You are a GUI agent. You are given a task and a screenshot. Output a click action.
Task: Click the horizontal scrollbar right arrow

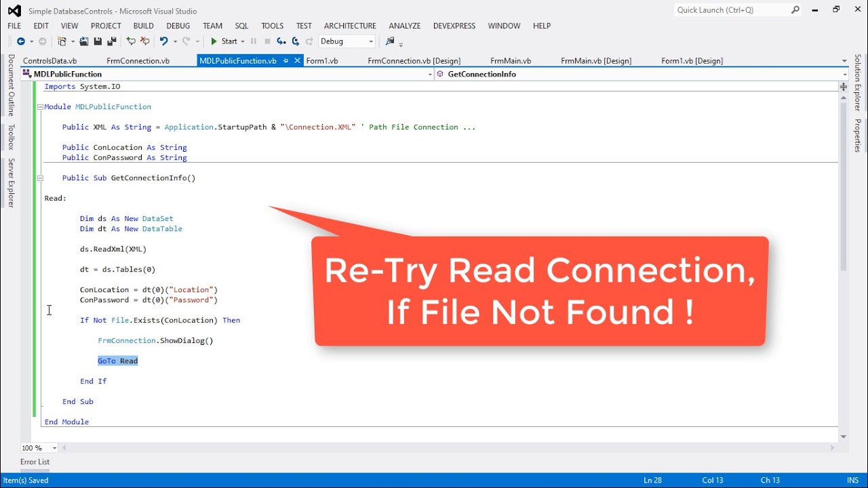(833, 448)
